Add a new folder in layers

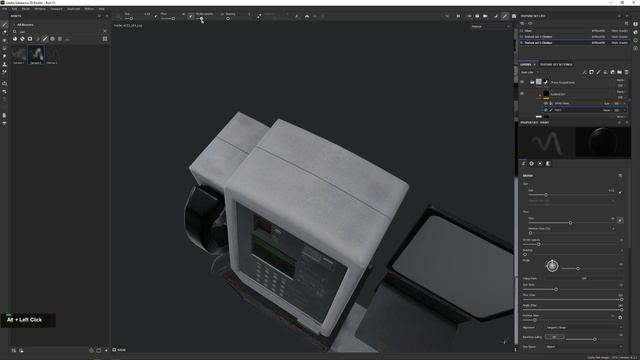[620, 72]
